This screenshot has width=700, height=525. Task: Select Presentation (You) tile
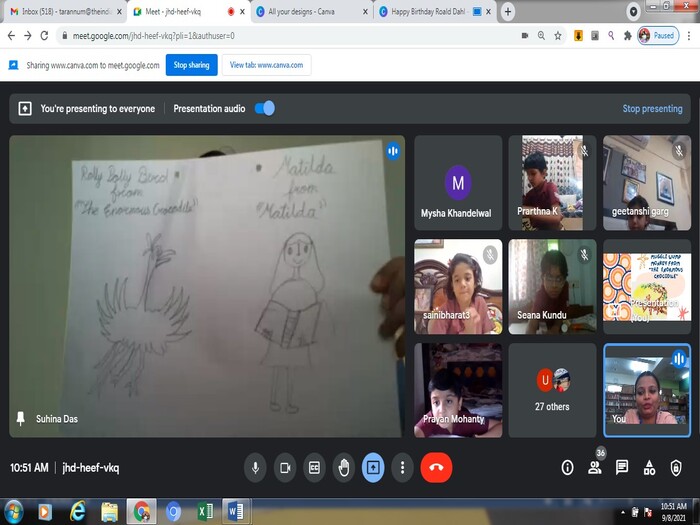click(647, 287)
